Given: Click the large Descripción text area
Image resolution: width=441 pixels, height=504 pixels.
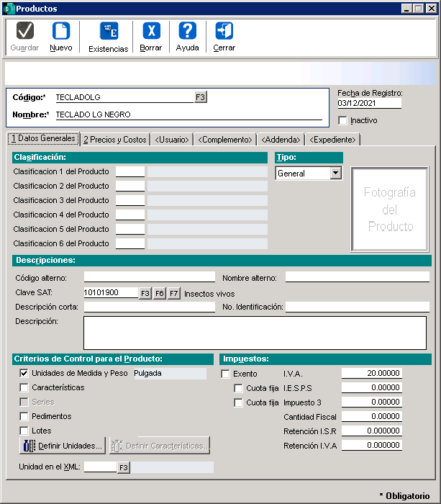Looking at the screenshot, I should (x=255, y=333).
